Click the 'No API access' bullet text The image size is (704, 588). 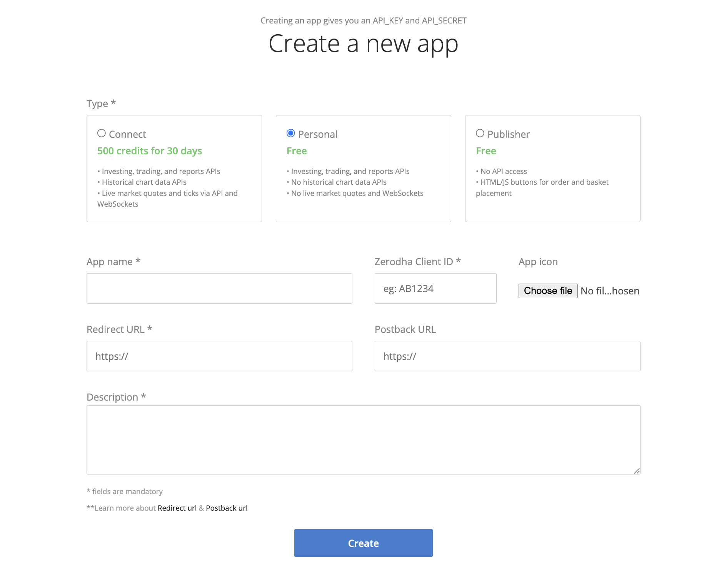504,171
